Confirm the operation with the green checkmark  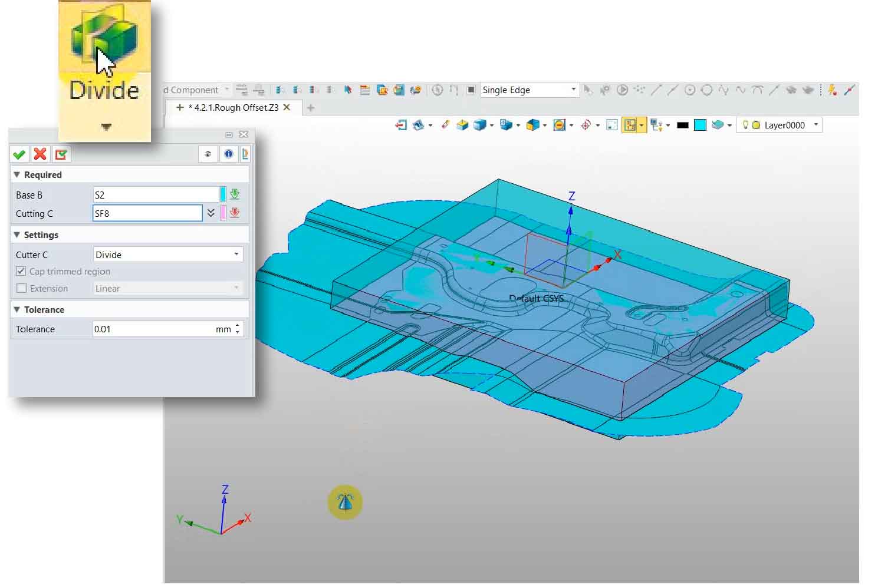click(19, 154)
